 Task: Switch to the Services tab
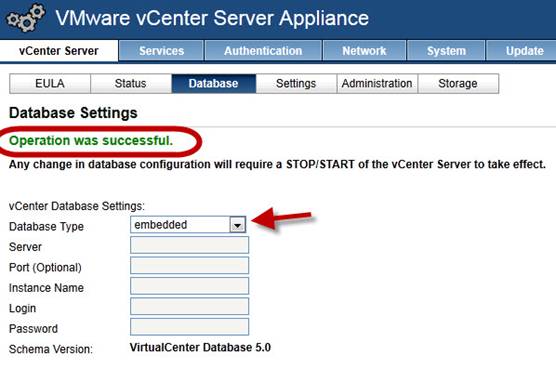(x=161, y=51)
